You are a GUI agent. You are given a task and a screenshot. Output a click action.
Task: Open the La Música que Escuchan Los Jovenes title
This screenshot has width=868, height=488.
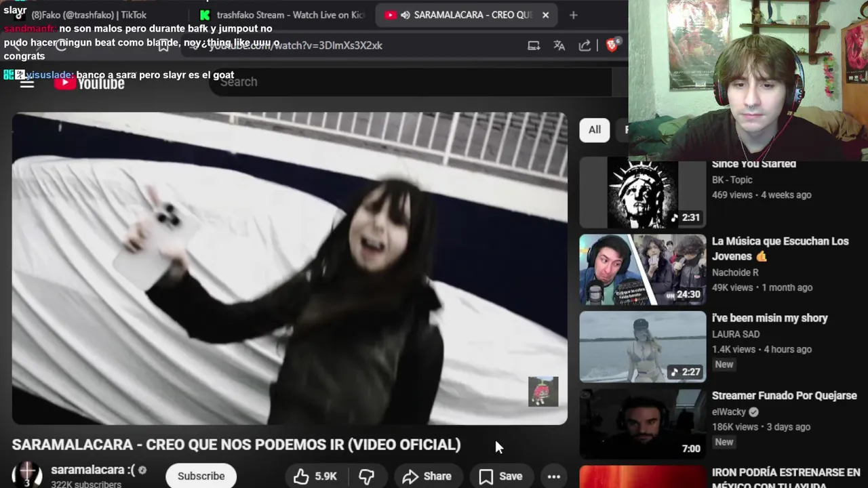(x=780, y=249)
